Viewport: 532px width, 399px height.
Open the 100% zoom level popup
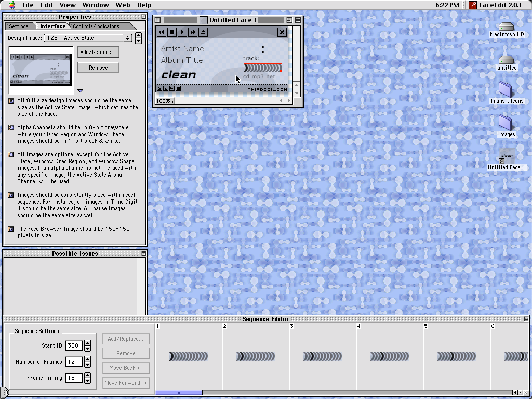coord(165,101)
